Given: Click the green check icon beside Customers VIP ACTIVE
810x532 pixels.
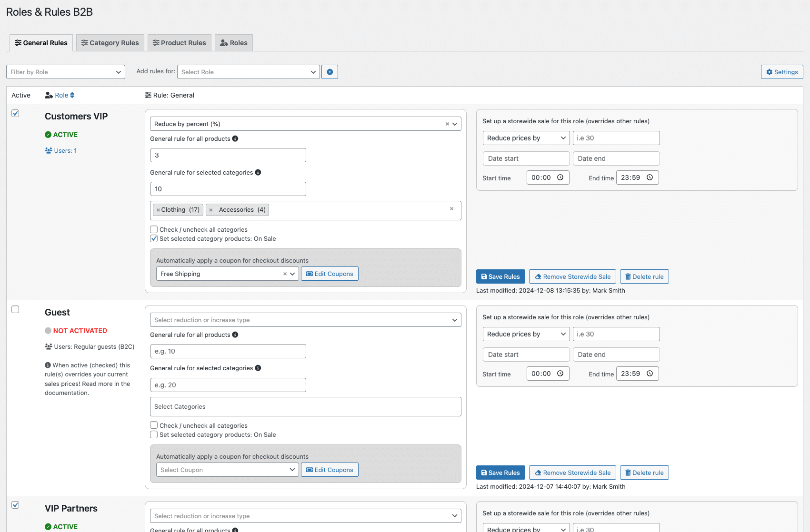Looking at the screenshot, I should point(48,135).
